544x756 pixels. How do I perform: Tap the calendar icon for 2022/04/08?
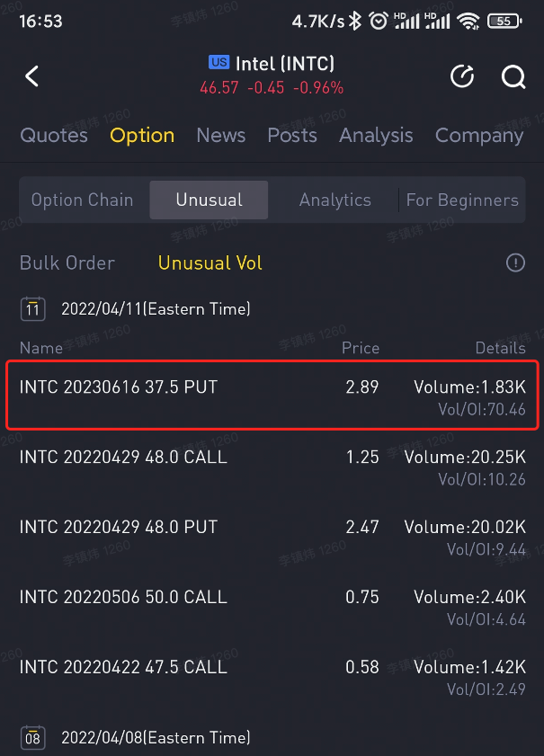[33, 738]
